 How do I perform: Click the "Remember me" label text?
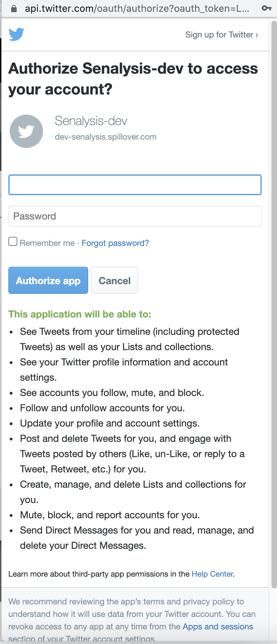47,243
